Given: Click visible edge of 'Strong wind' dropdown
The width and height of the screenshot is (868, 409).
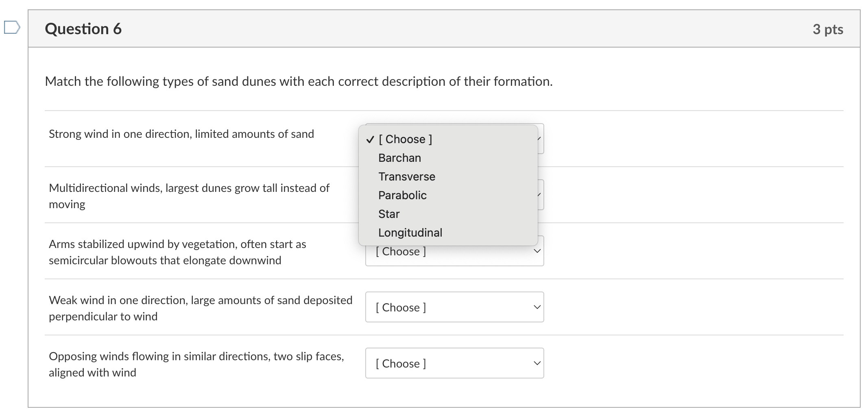Looking at the screenshot, I should click(x=541, y=139).
